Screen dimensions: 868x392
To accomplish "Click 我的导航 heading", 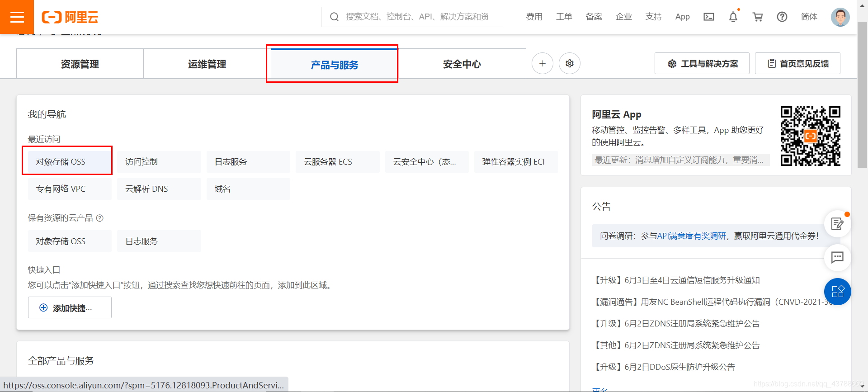I will click(47, 114).
